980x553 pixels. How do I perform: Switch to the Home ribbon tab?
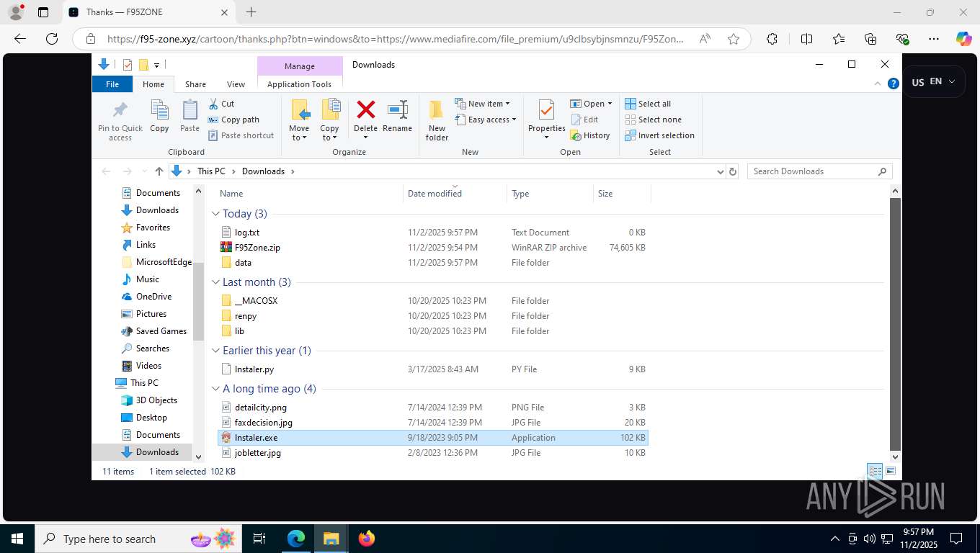153,84
